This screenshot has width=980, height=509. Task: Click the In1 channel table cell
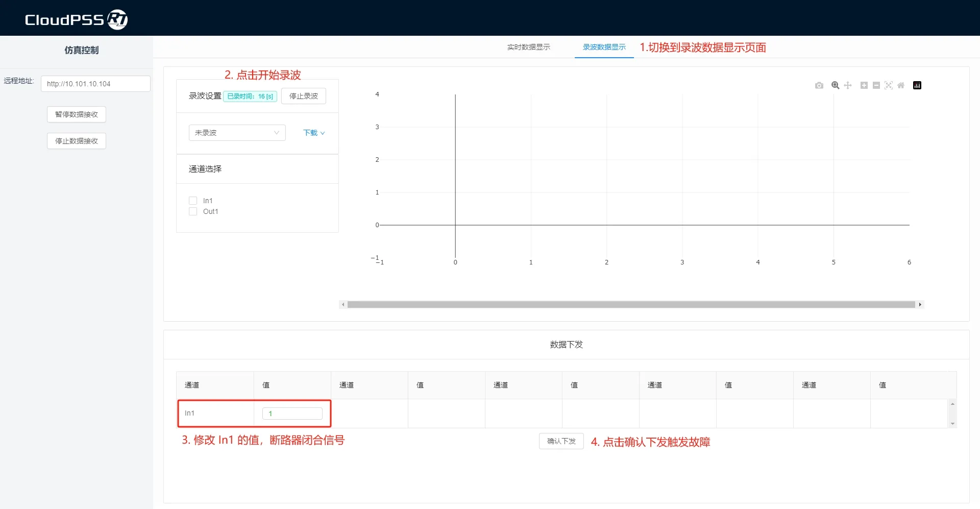click(x=215, y=414)
